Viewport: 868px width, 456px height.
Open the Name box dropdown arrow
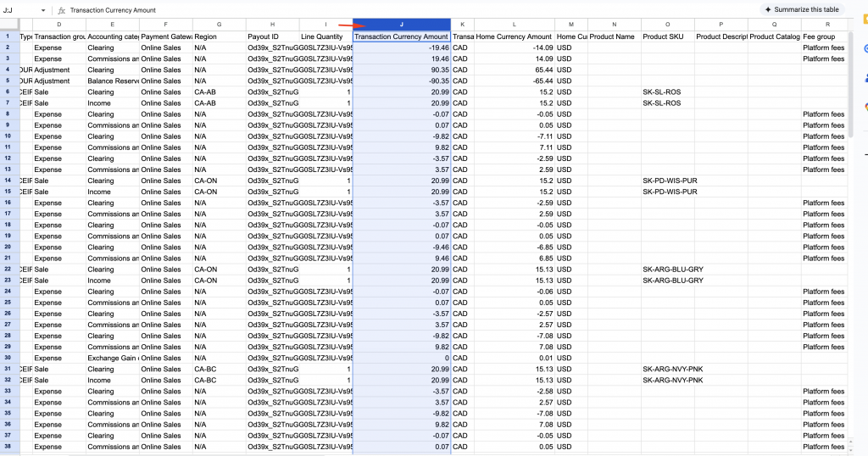click(43, 10)
